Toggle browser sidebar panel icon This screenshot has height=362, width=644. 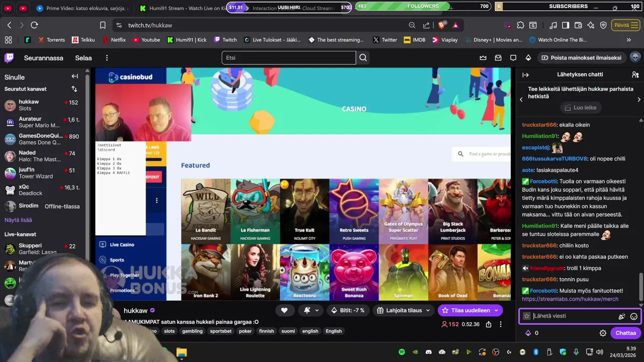pos(566,25)
